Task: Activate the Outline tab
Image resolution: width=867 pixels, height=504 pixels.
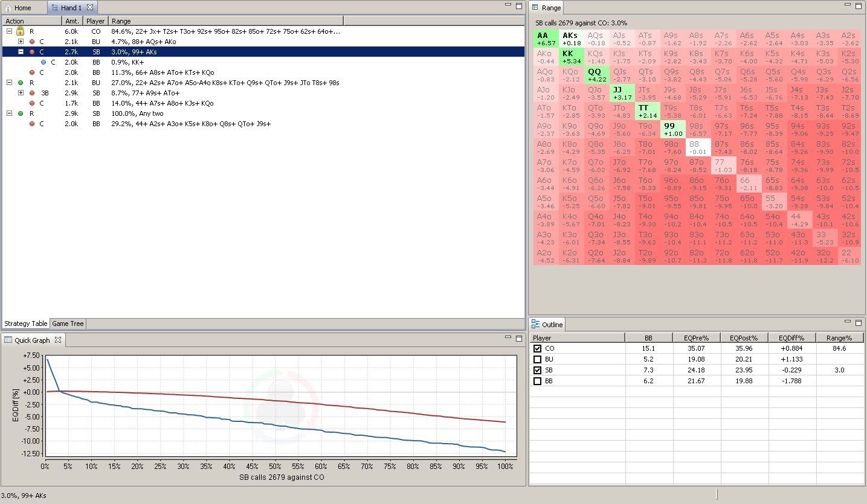Action: pyautogui.click(x=547, y=325)
